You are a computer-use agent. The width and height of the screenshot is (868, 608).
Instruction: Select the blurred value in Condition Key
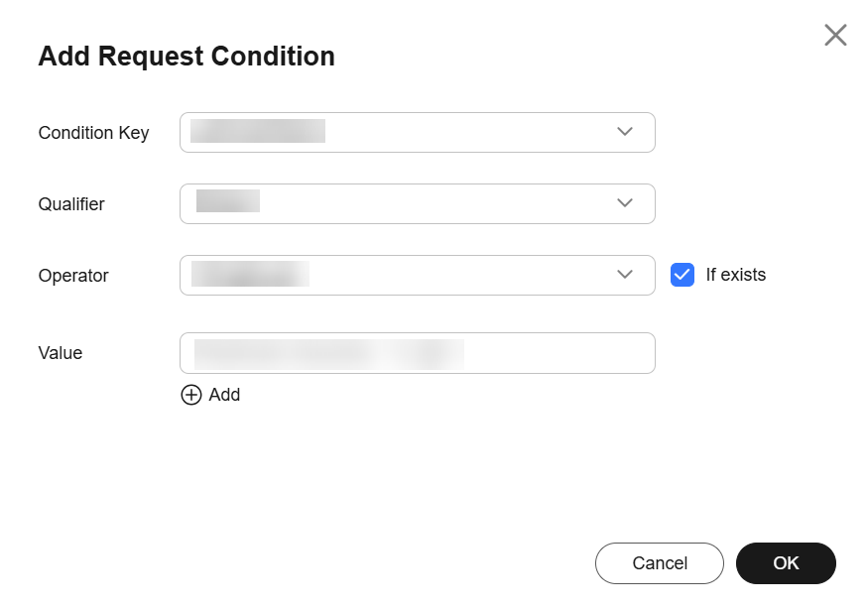[x=257, y=131]
